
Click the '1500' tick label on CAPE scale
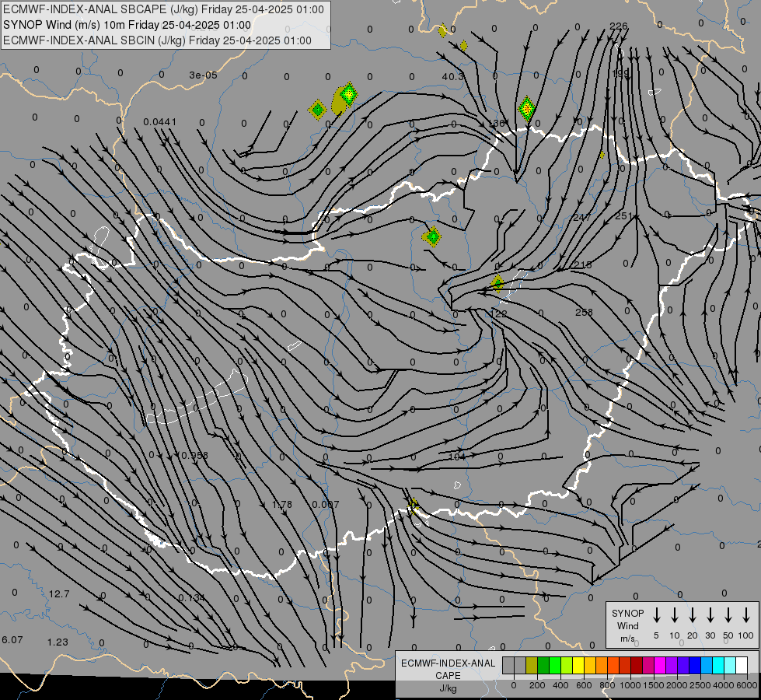(654, 685)
